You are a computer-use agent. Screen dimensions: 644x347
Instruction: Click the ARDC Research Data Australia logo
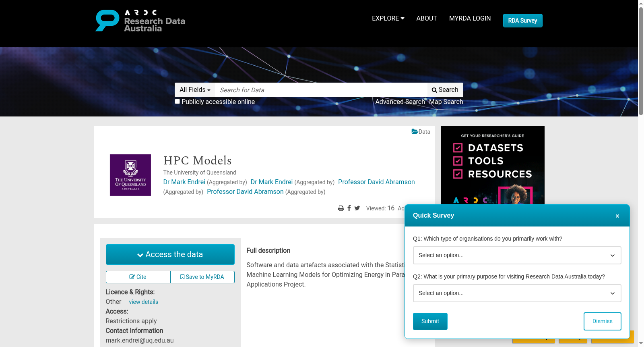(140, 21)
